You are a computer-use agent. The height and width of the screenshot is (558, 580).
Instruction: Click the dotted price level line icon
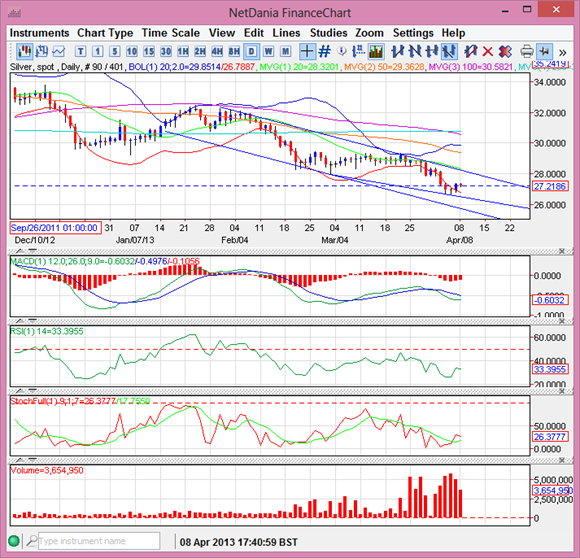[358, 51]
